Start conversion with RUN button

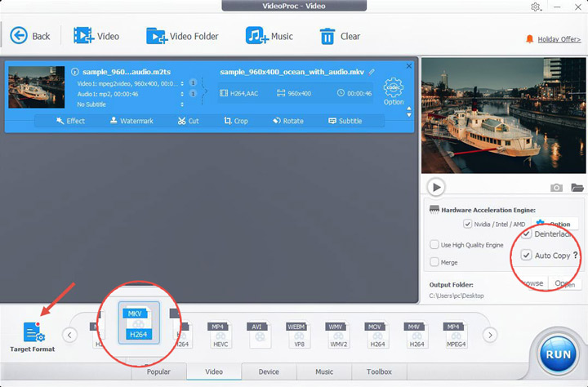point(558,354)
